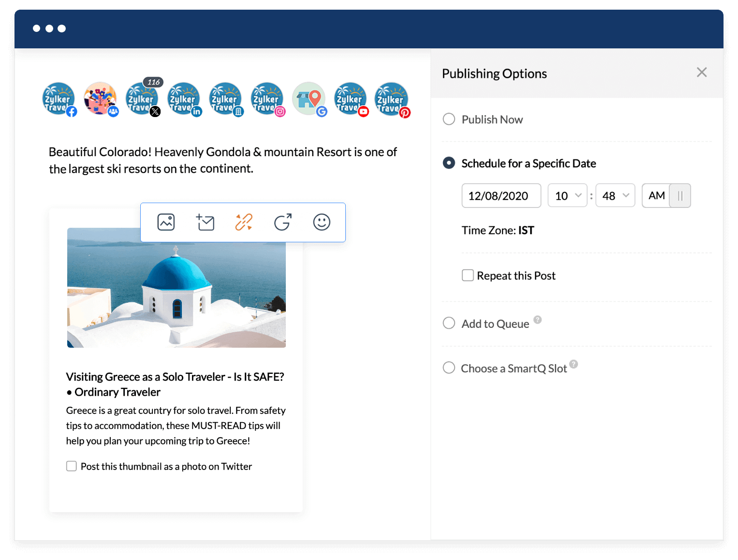Select the Google My Business channel
738x560 pixels.
(x=309, y=99)
